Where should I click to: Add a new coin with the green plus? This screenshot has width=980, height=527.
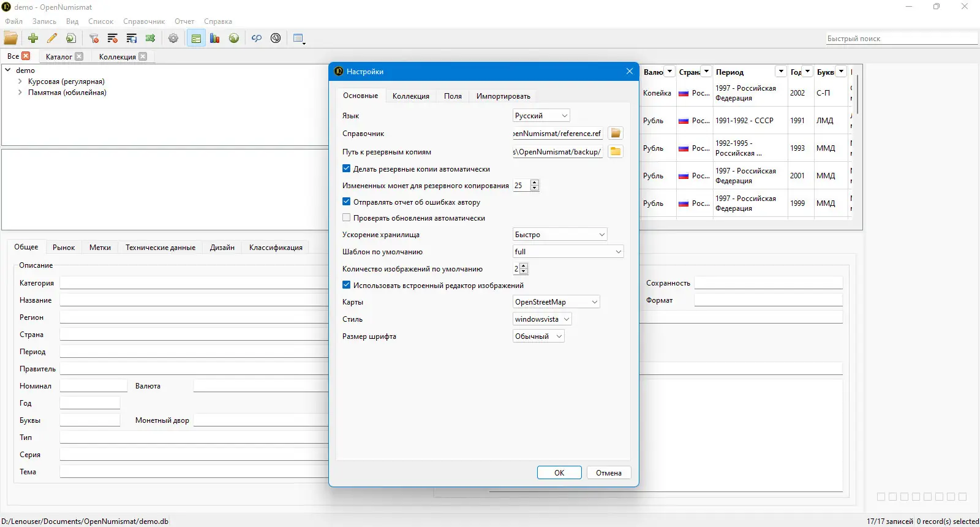[x=33, y=38]
